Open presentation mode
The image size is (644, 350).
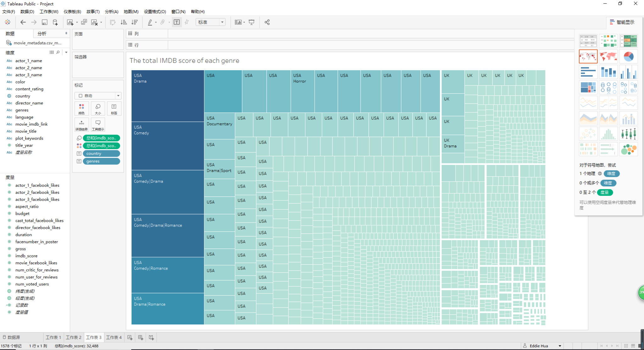point(252,22)
